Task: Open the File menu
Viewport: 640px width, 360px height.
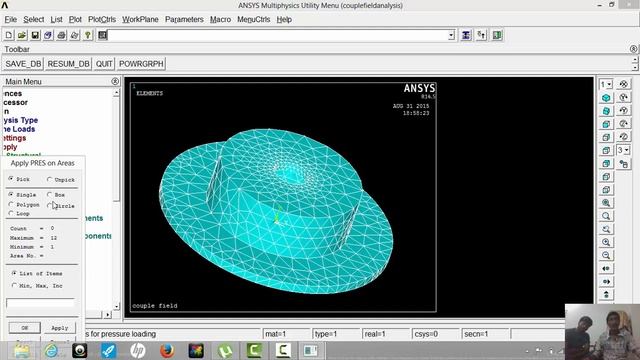Action: coord(10,19)
